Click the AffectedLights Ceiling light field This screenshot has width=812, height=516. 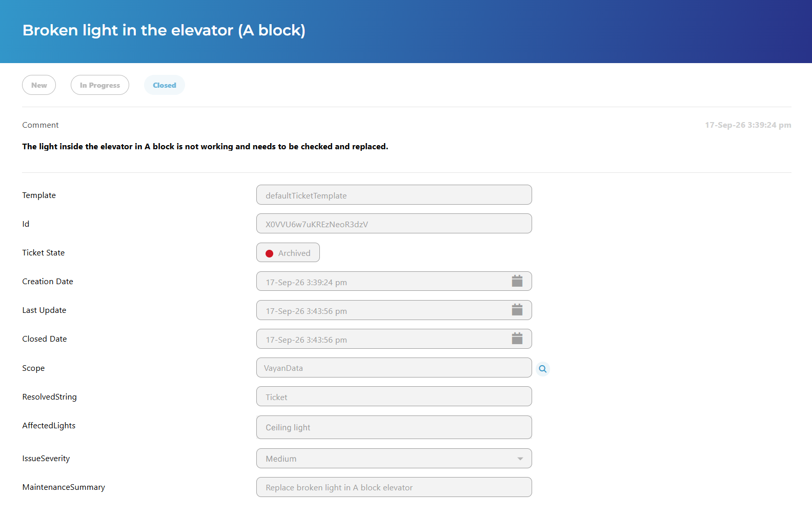tap(394, 427)
